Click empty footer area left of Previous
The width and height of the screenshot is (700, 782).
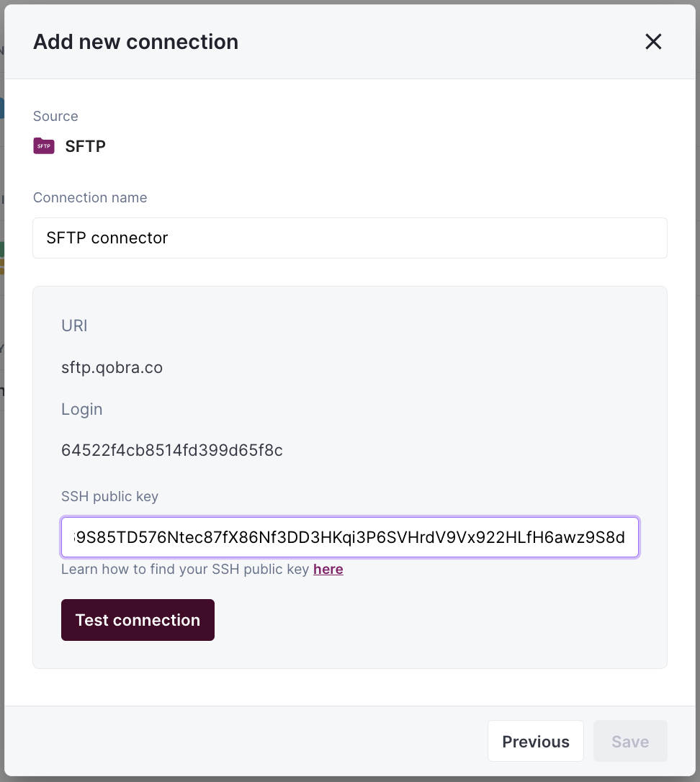tap(245, 741)
